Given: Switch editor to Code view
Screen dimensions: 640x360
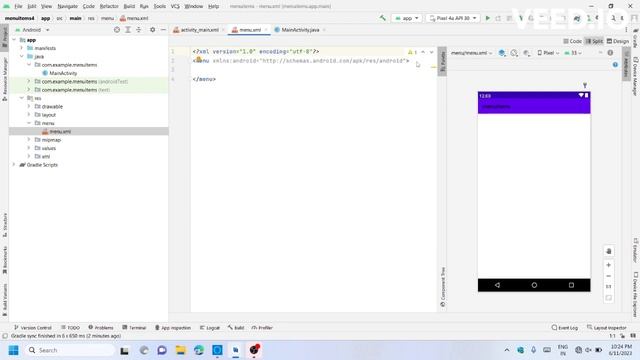Looking at the screenshot, I should coord(573,41).
